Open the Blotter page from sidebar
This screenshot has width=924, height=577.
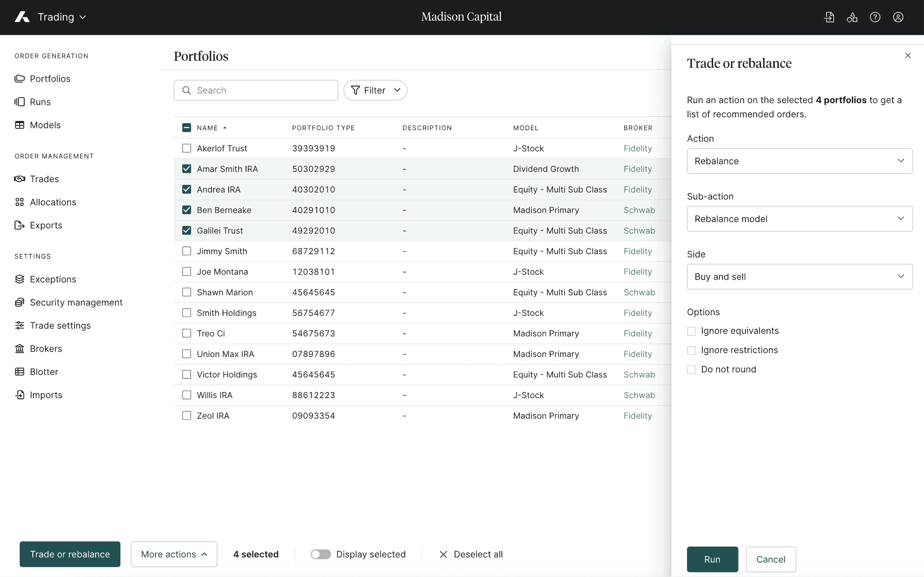[43, 371]
